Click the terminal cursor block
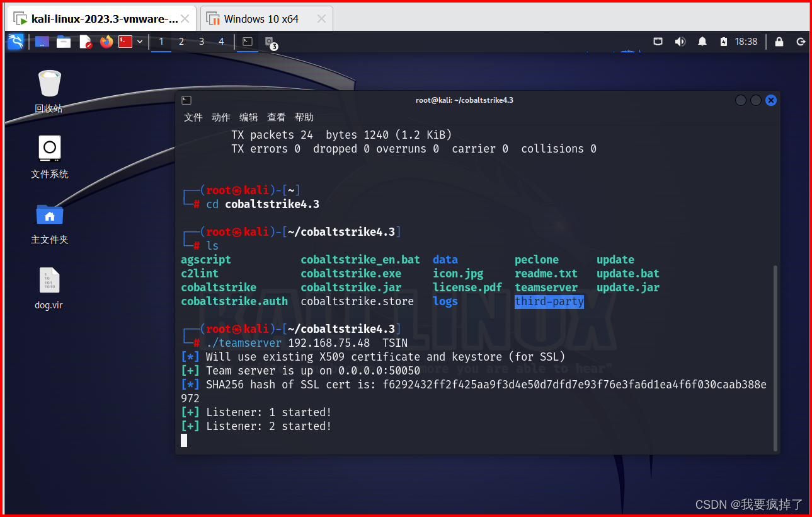This screenshot has width=812, height=517. pos(184,440)
